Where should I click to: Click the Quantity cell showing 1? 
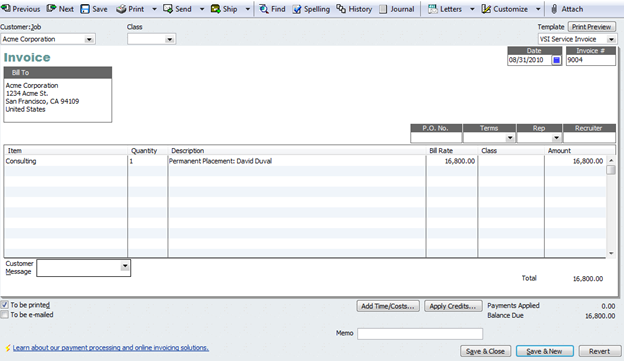point(147,161)
